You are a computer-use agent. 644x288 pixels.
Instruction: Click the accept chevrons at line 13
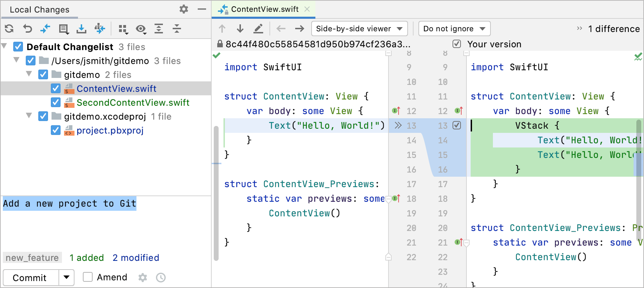tap(398, 125)
